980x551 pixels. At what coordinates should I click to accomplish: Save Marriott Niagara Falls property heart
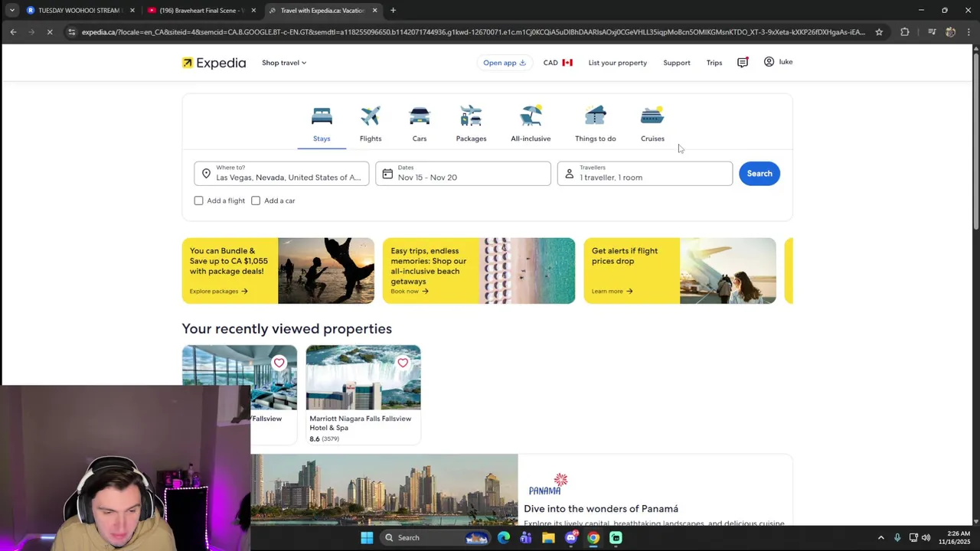(x=403, y=363)
